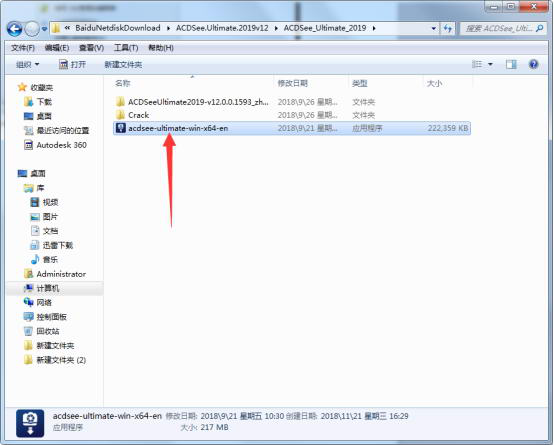Open 控制面板 in the navigation tree
This screenshot has height=445, width=554.
click(52, 317)
